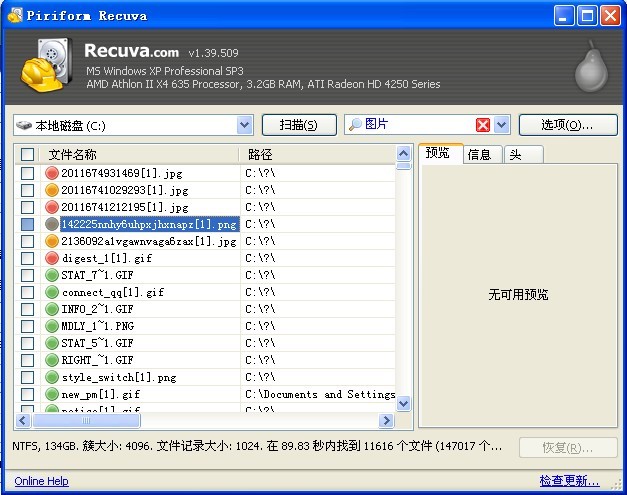Click red status dot beside digest_1[1].gif
This screenshot has width=627, height=495.
[x=52, y=258]
